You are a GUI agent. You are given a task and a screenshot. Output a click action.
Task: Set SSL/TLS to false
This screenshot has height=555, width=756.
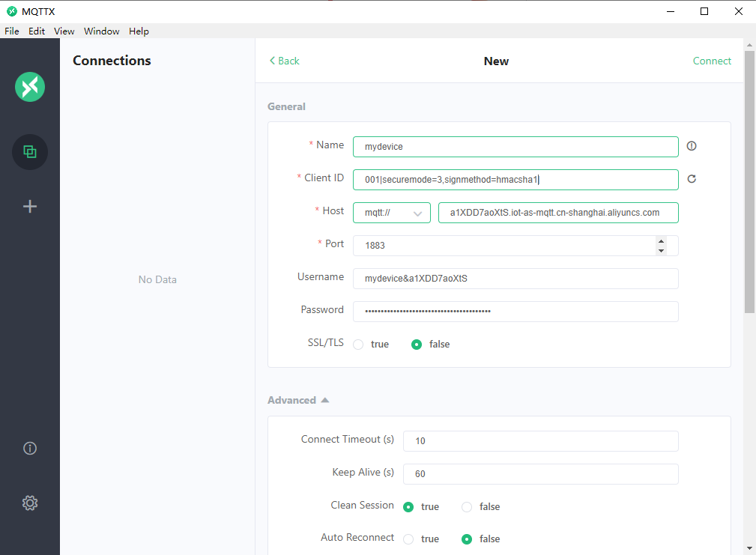[x=417, y=345]
